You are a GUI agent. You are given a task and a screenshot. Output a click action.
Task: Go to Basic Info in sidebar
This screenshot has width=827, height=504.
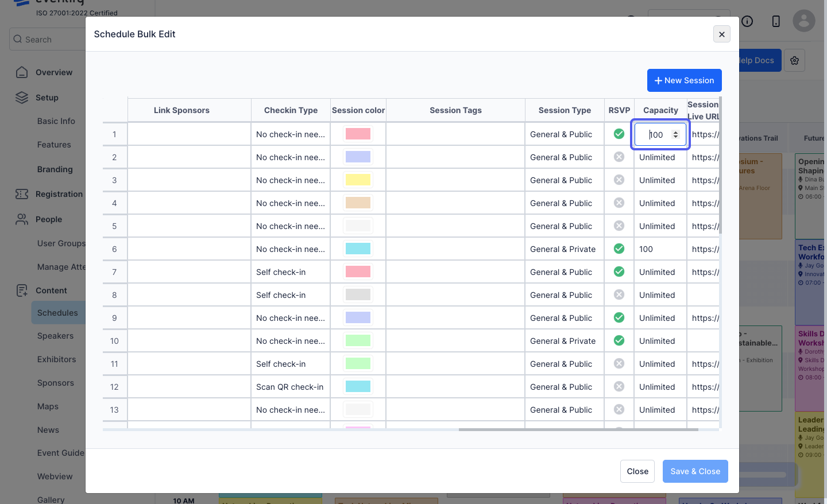pyautogui.click(x=56, y=121)
